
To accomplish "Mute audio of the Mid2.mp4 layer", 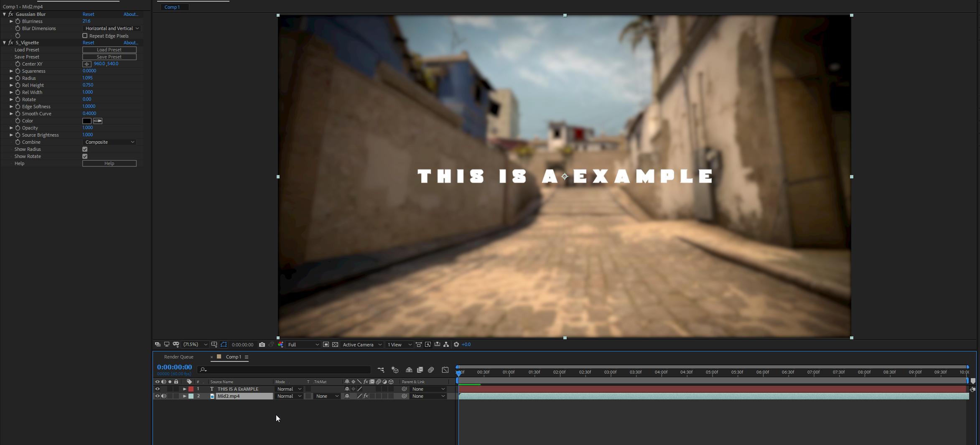I will tap(164, 396).
